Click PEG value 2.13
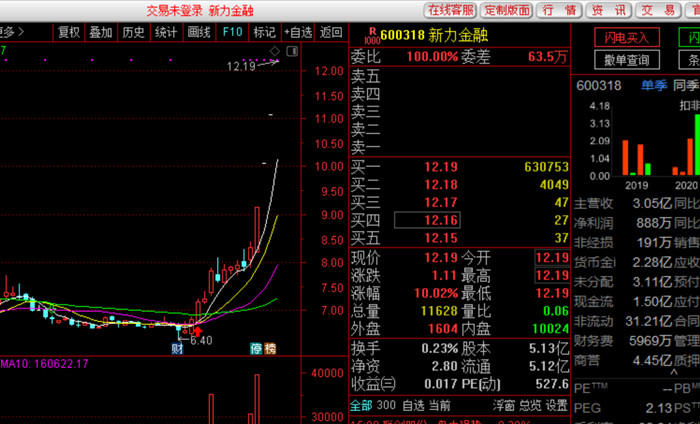The height and width of the screenshot is (424, 700). tap(658, 408)
